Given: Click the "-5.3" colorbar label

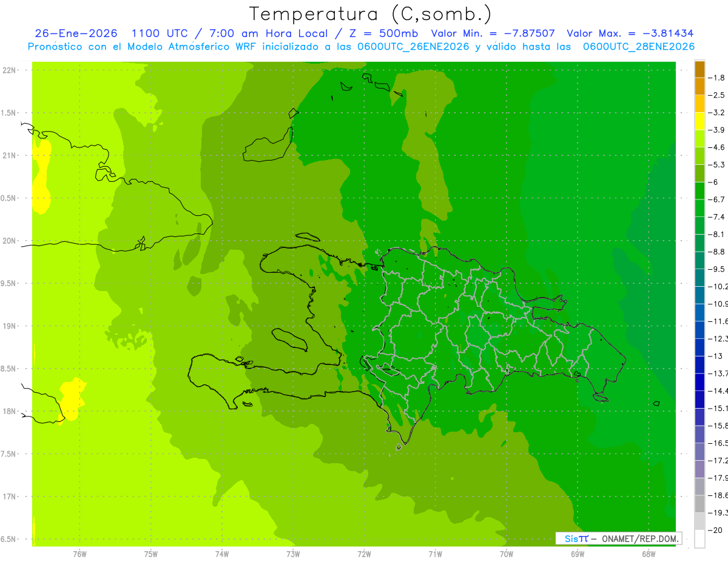Looking at the screenshot, I should coord(716,164).
